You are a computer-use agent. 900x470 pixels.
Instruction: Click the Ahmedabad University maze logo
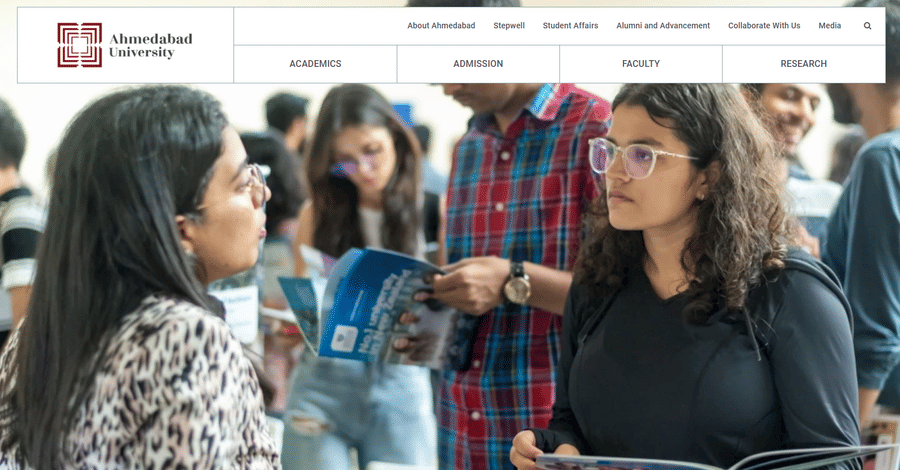pos(80,45)
